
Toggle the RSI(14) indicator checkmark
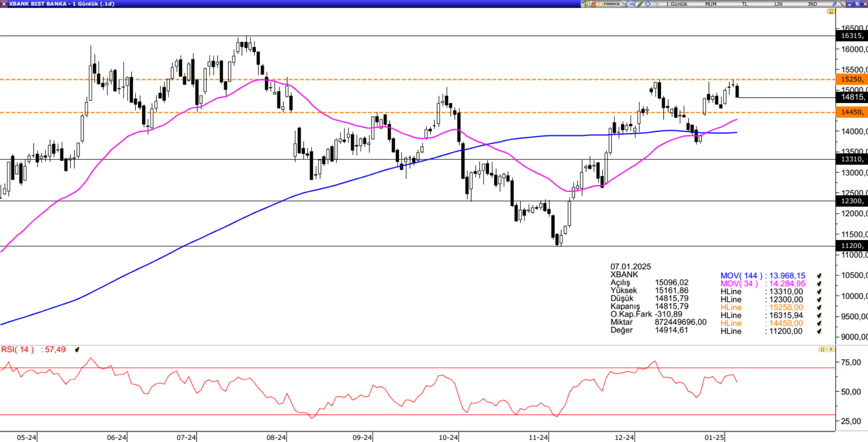pos(77,350)
